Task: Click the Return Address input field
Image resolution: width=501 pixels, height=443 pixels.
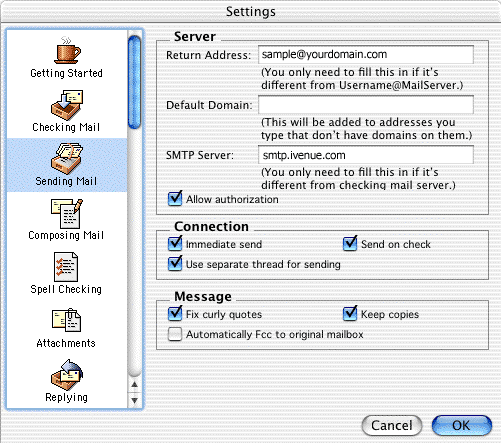Action: coord(366,55)
